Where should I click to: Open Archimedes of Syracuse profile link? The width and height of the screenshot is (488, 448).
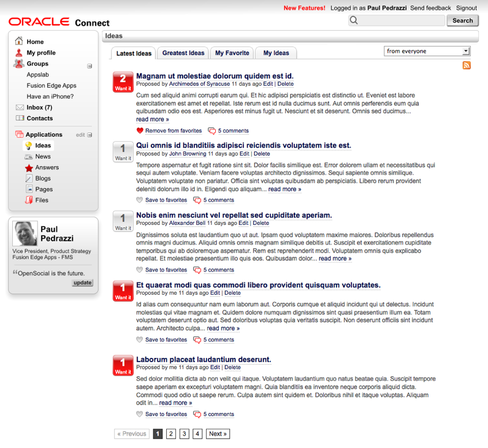point(199,84)
